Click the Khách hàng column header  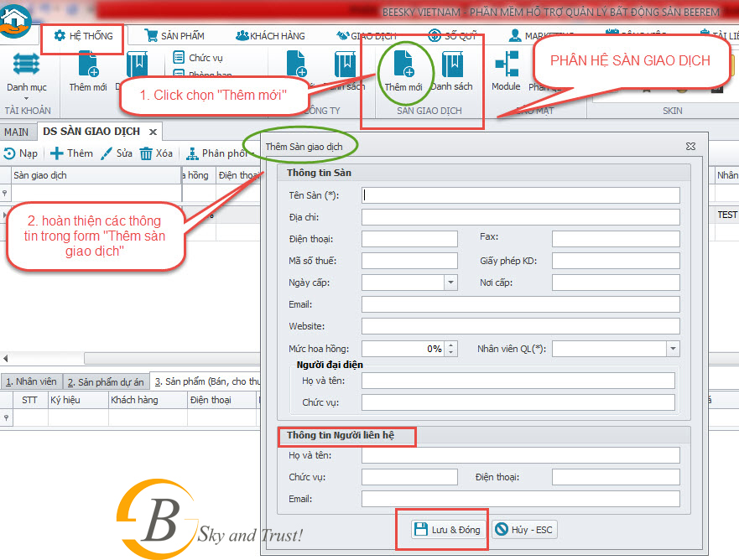tap(148, 401)
